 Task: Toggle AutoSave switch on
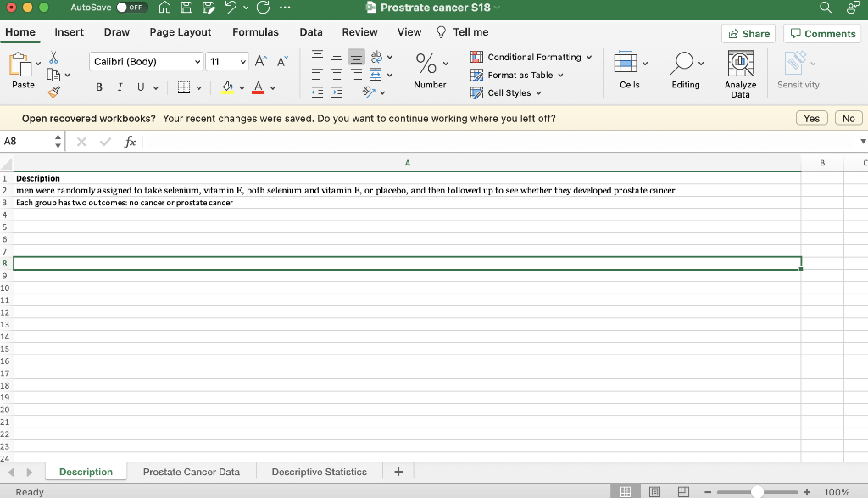point(131,7)
